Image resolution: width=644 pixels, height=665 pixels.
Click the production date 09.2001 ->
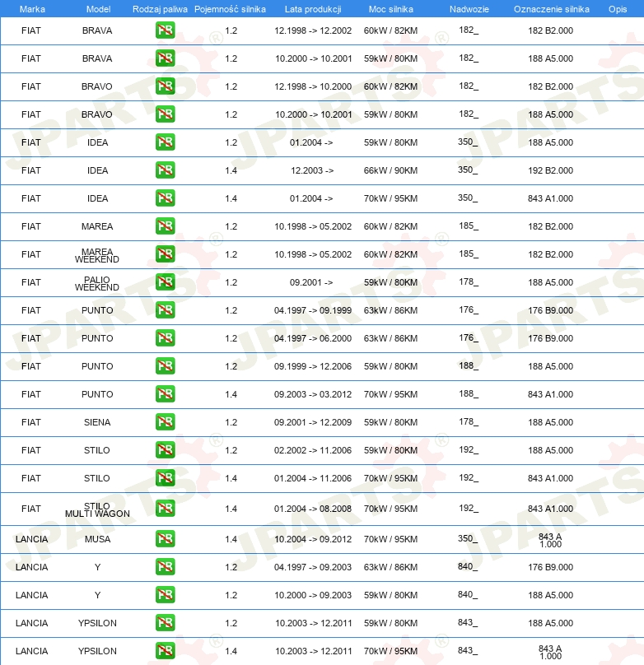click(311, 282)
